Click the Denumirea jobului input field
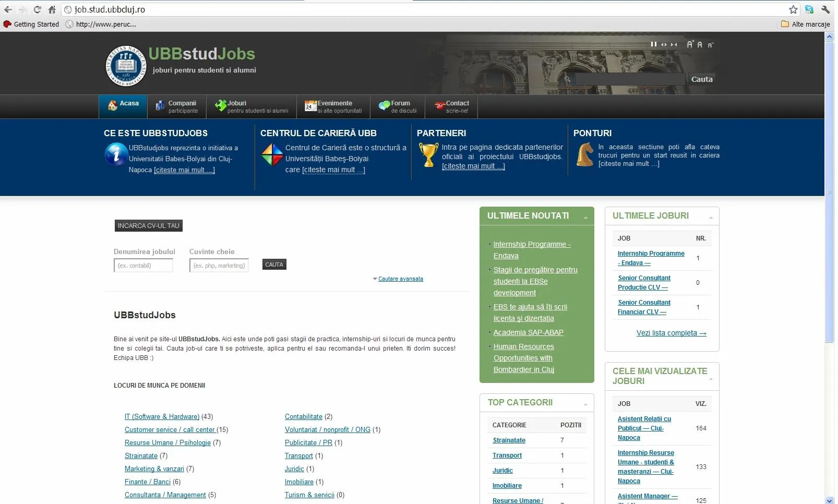The height and width of the screenshot is (504, 838). pyautogui.click(x=143, y=266)
